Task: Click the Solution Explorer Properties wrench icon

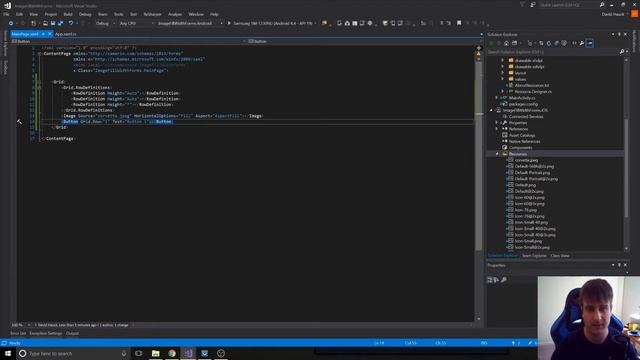Action: pos(582,43)
